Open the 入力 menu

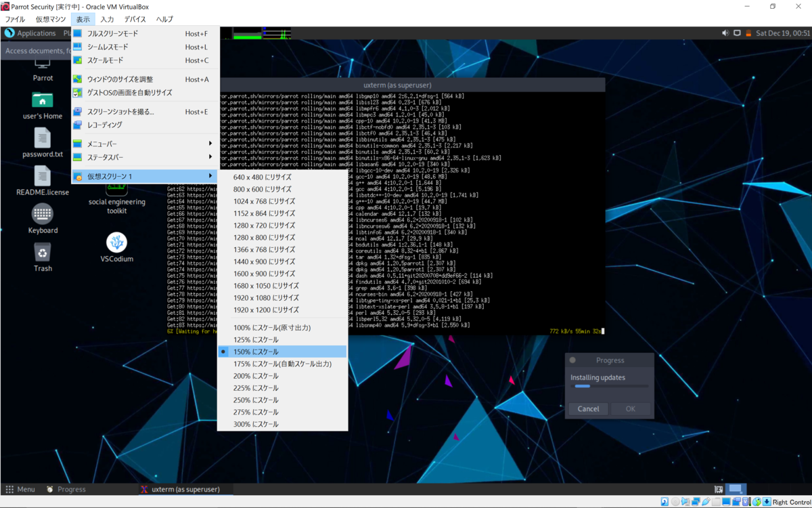[107, 19]
